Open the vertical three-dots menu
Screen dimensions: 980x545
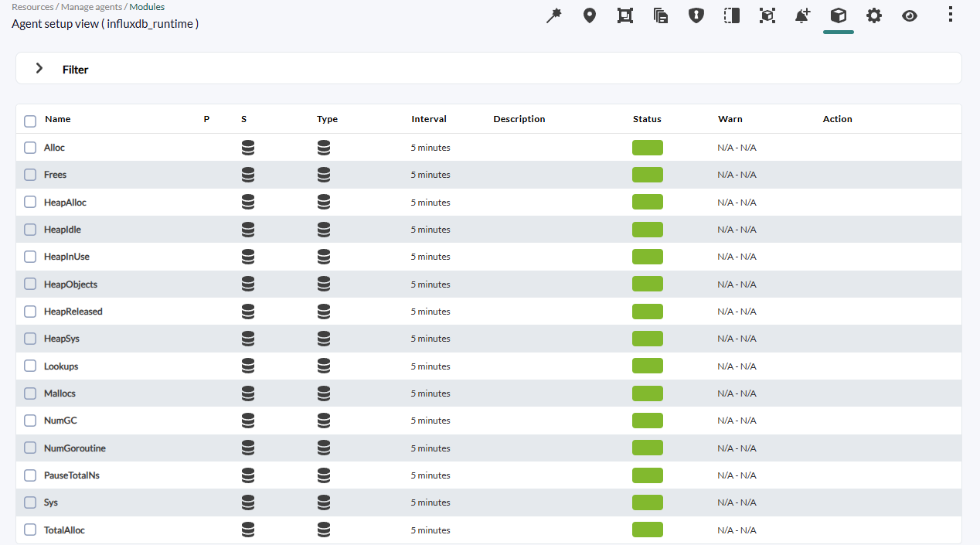coord(951,15)
